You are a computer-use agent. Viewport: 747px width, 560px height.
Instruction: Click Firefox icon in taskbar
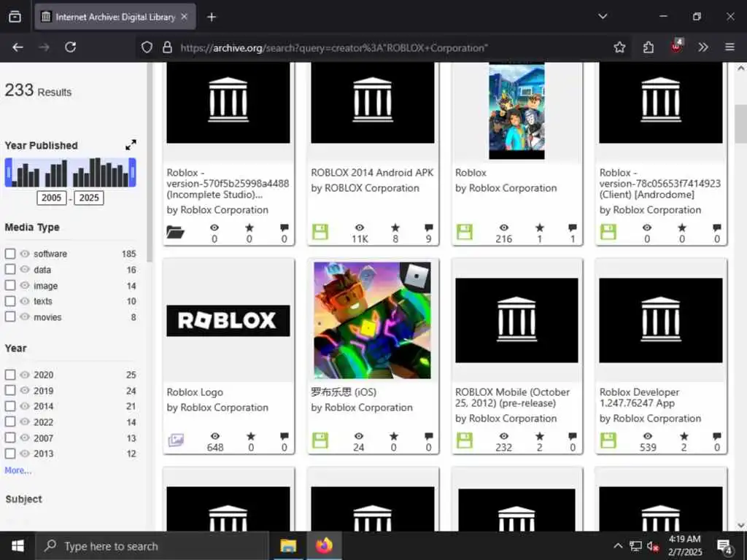pyautogui.click(x=324, y=545)
